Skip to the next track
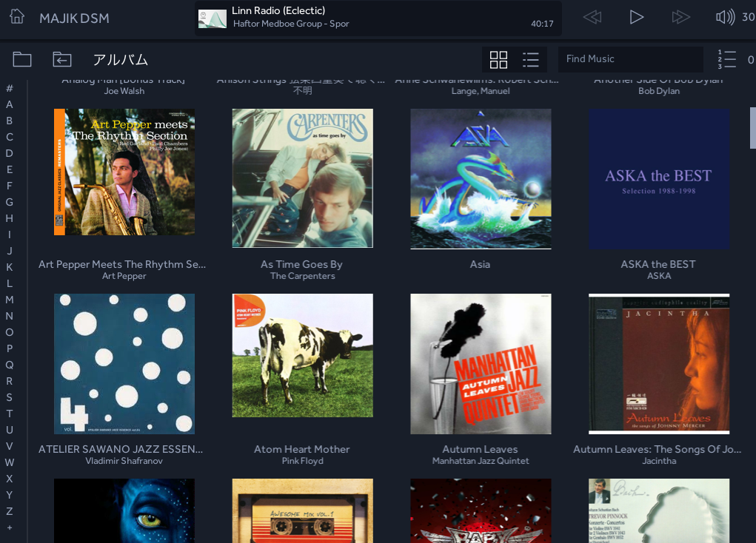Screen dimensions: 756x543 (x=680, y=17)
